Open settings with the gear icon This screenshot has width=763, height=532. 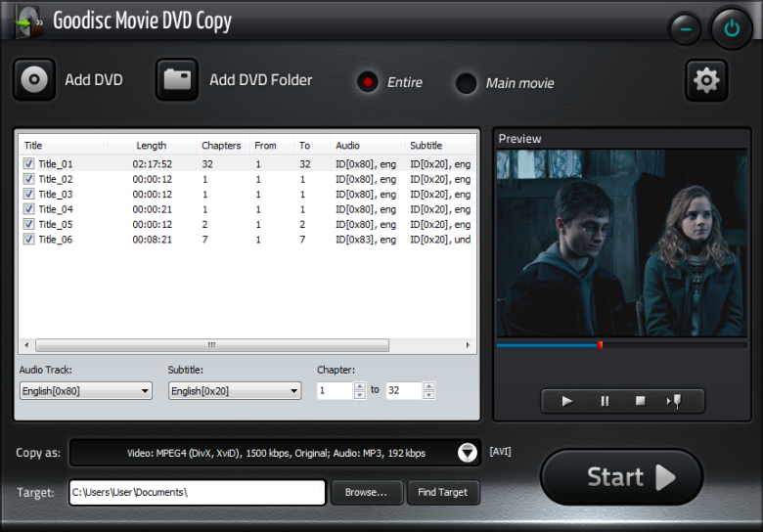705,80
